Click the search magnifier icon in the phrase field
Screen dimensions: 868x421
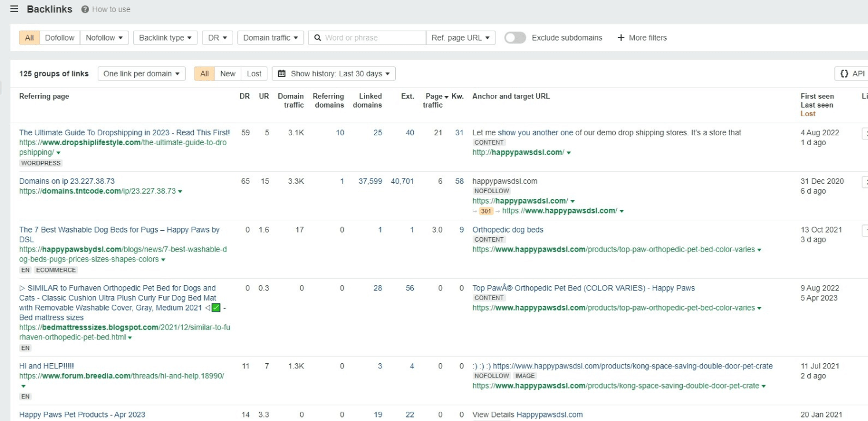318,38
